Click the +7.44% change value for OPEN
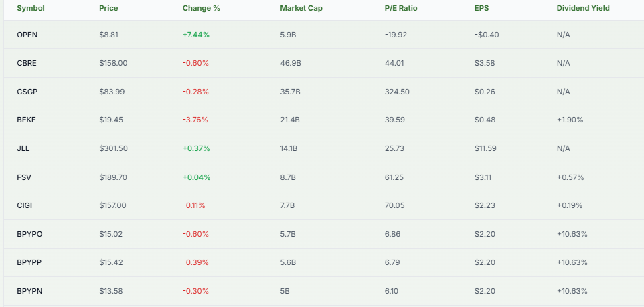644x307 pixels. [196, 35]
